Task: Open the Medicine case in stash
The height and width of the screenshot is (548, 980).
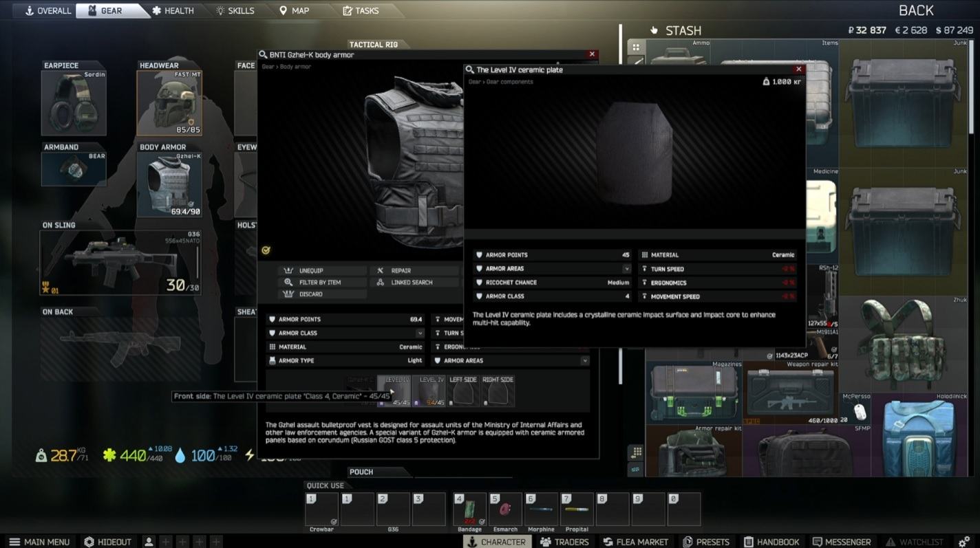Action: 822,216
